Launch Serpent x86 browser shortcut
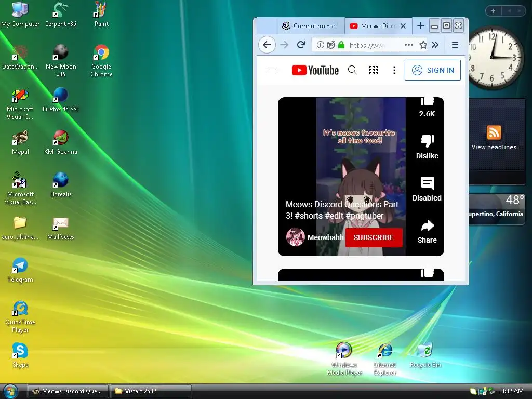Image resolution: width=532 pixels, height=399 pixels. pos(61,14)
